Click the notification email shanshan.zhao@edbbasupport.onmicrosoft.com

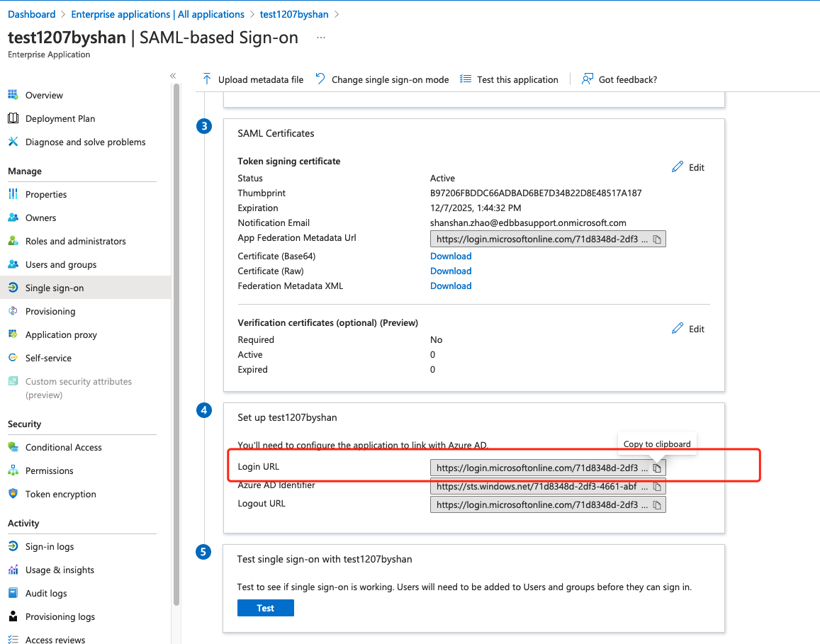[528, 222]
